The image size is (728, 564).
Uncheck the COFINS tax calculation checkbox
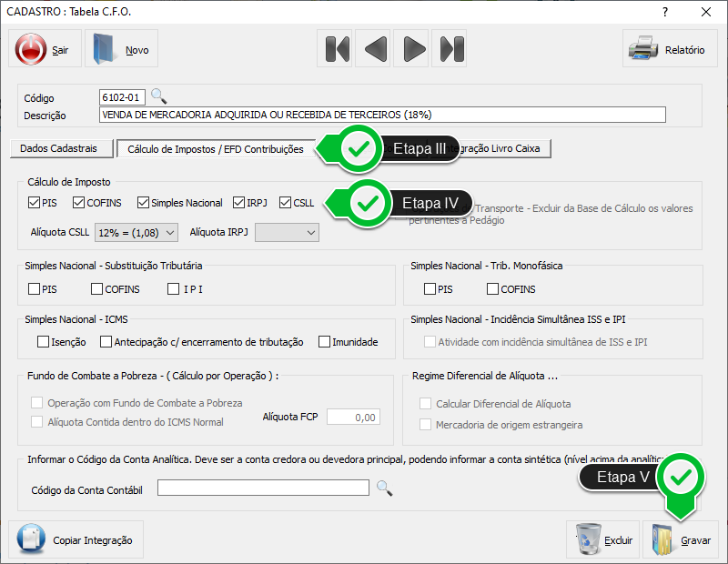79,203
